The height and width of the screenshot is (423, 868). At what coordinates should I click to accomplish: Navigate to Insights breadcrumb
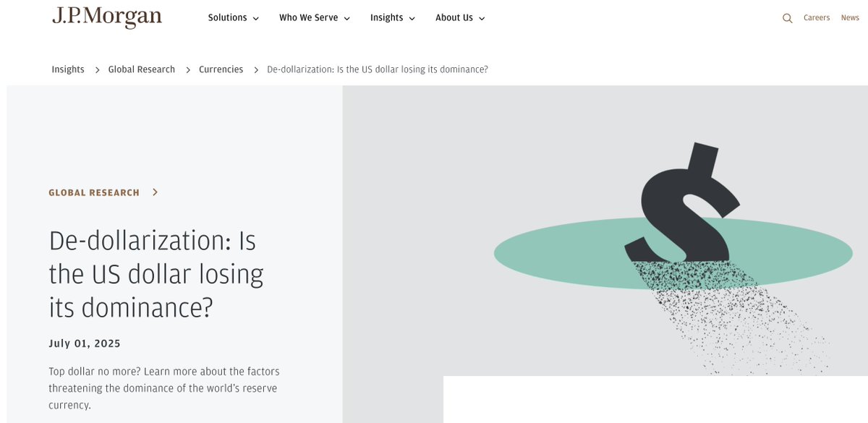point(68,69)
